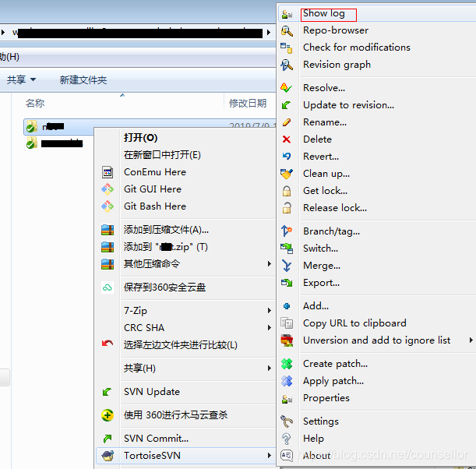Click the Switch icon

pyautogui.click(x=287, y=249)
